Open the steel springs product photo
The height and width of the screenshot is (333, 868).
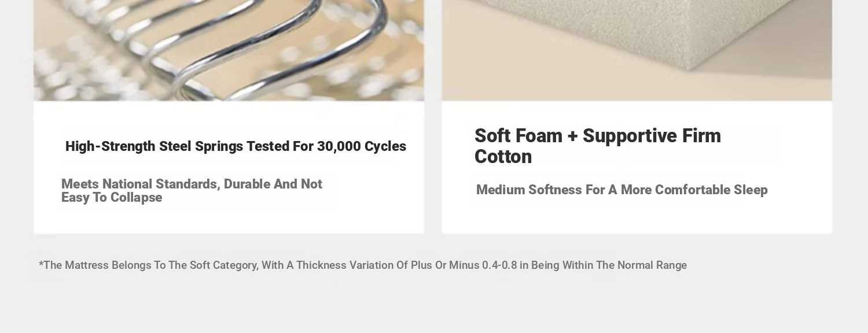click(x=229, y=50)
